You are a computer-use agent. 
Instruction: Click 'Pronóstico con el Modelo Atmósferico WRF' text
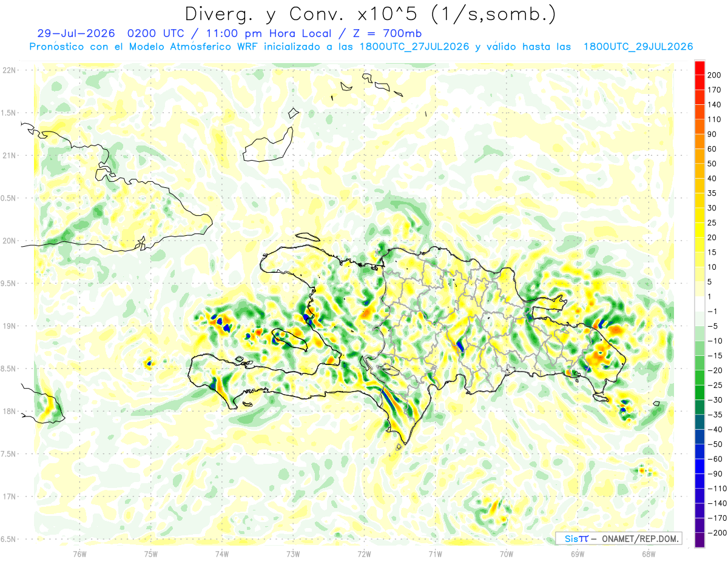[144, 47]
